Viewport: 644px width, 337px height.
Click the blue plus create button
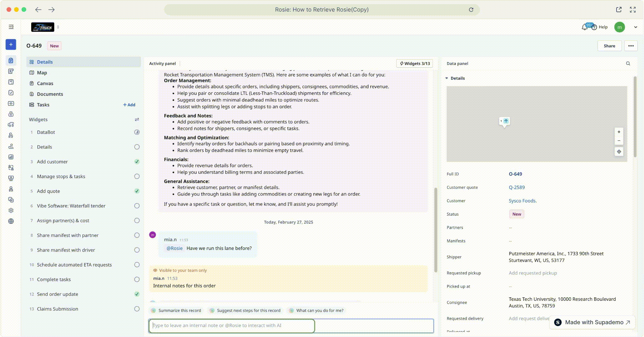click(11, 44)
